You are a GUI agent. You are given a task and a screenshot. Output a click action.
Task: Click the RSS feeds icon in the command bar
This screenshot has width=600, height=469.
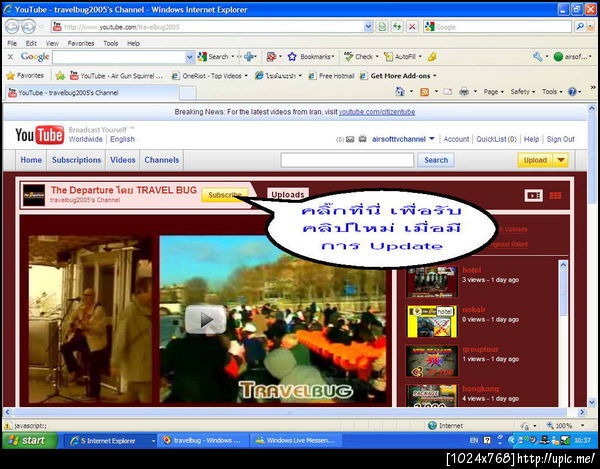(424, 92)
